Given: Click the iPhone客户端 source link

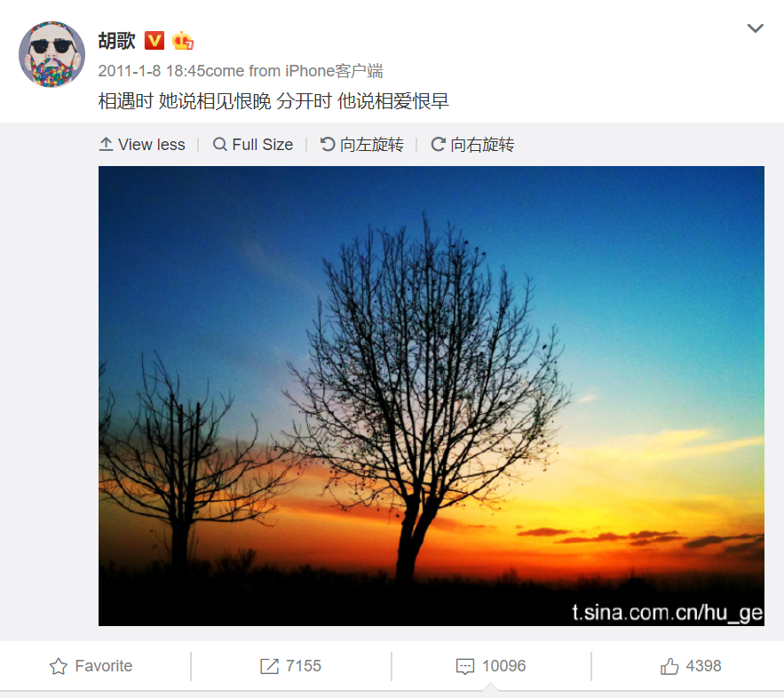Looking at the screenshot, I should tap(334, 71).
